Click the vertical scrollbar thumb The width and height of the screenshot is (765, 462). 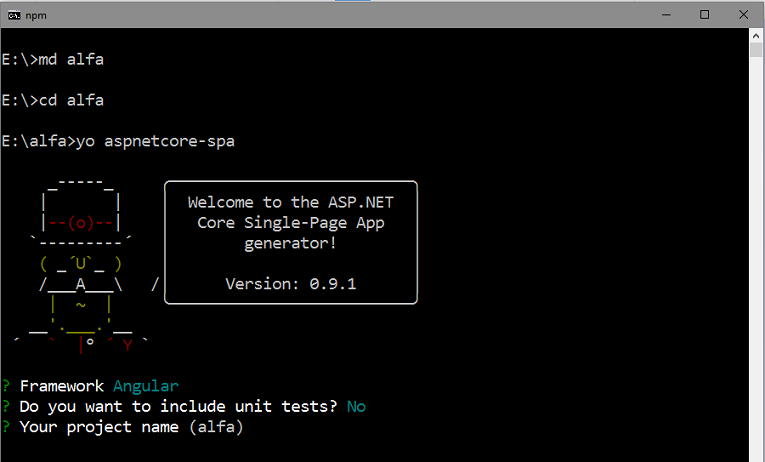756,50
